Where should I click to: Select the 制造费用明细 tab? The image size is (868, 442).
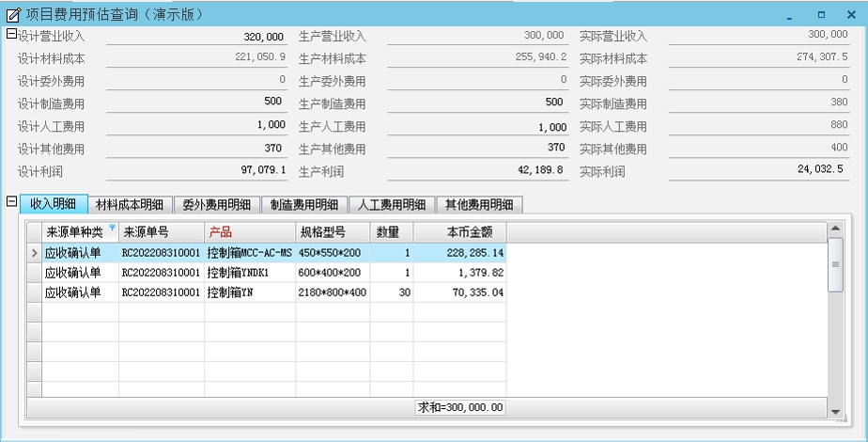pos(303,205)
